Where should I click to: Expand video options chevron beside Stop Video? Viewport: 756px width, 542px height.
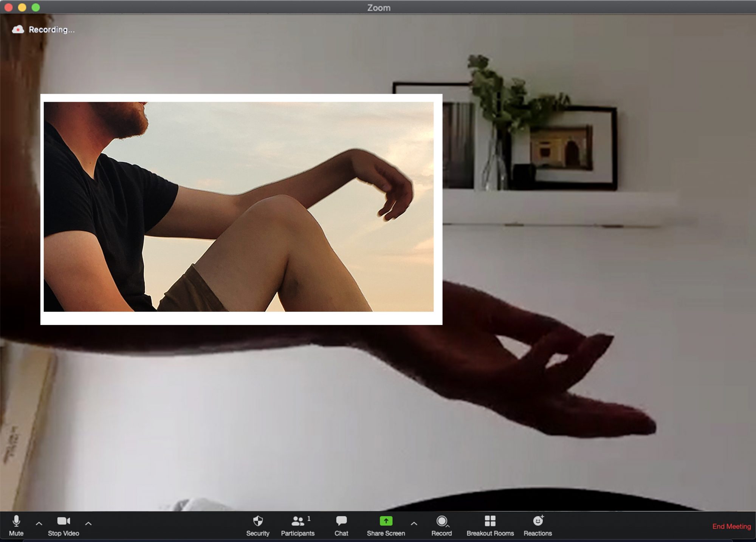pyautogui.click(x=88, y=524)
